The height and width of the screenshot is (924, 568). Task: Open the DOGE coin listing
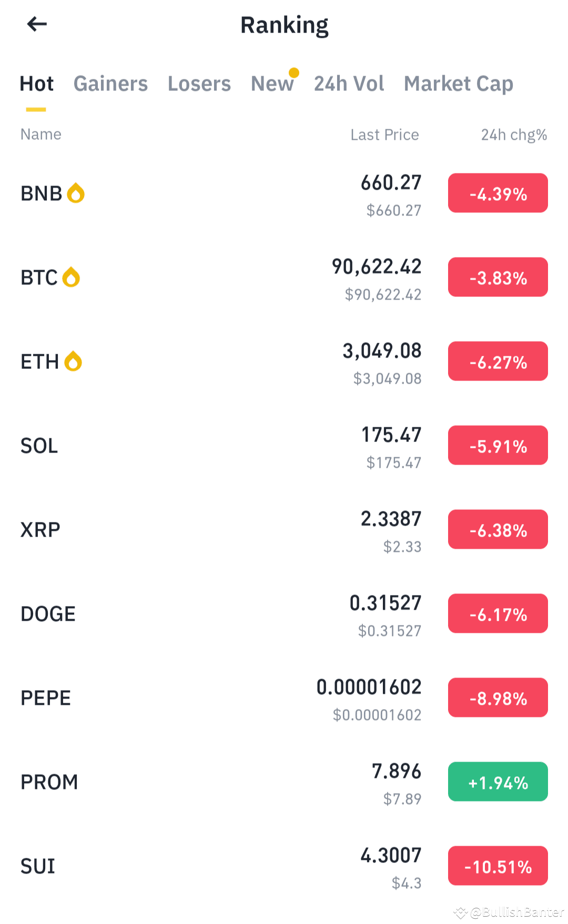click(x=284, y=614)
